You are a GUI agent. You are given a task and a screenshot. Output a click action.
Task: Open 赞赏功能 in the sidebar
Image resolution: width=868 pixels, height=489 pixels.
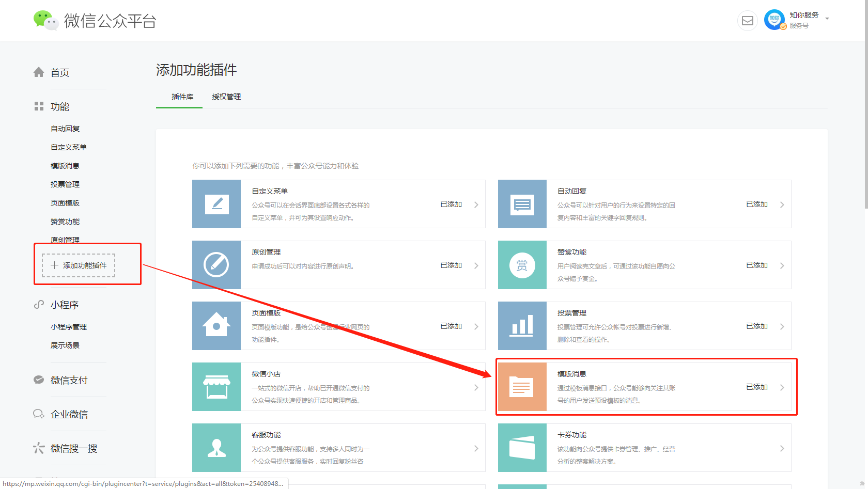(65, 222)
